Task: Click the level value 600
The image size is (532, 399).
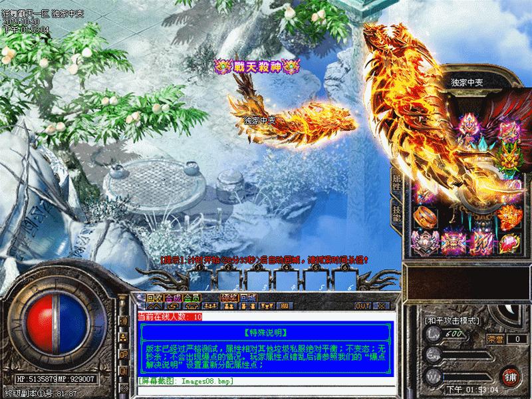Action: click(454, 334)
